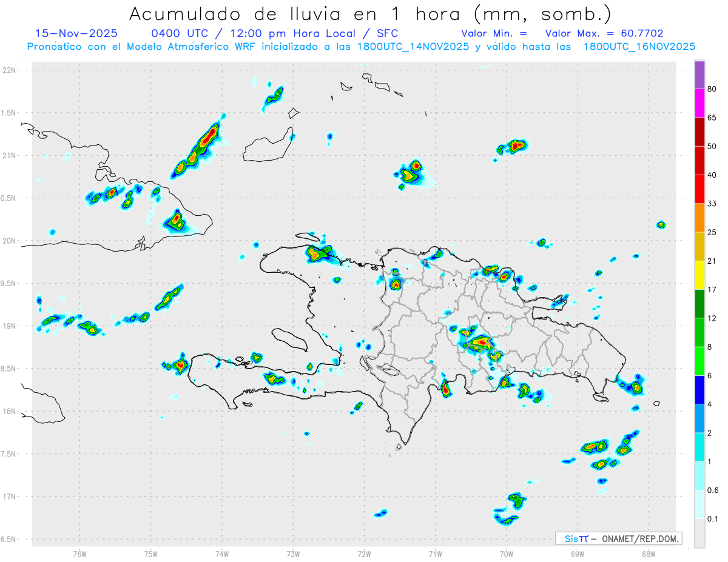
Task: Click the '68W' longitude label
Action: (x=649, y=554)
